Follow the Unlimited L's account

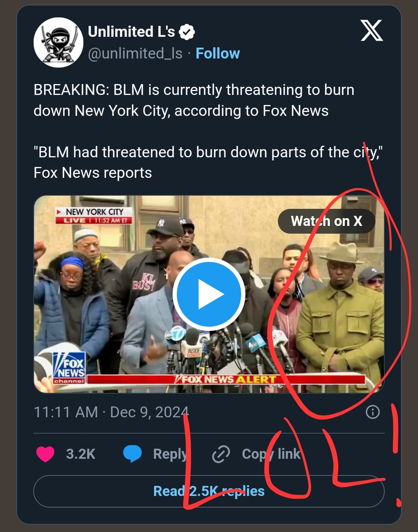(218, 53)
